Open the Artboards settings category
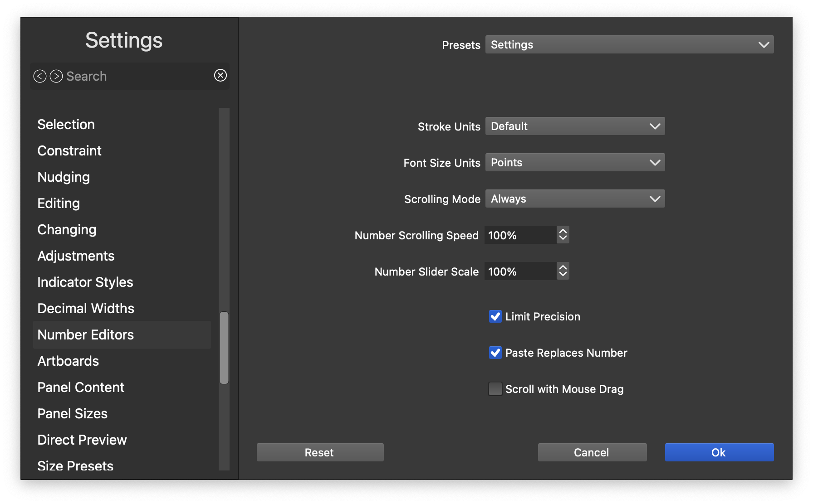813x504 pixels. coord(68,361)
